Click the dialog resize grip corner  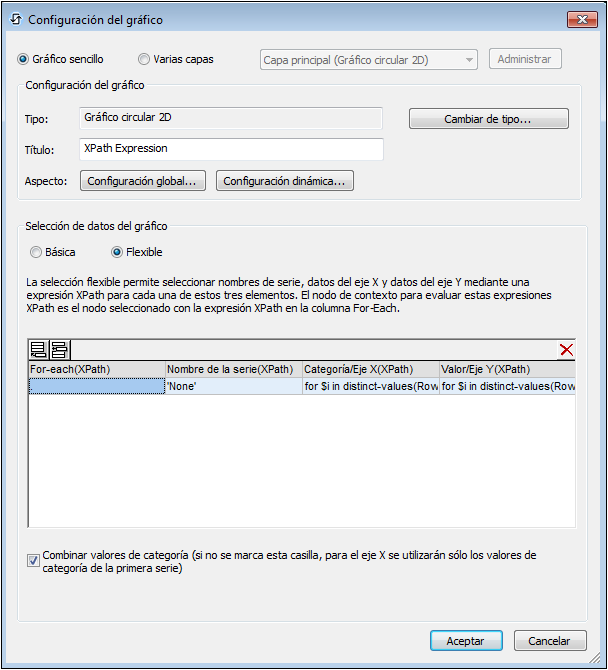[594, 657]
